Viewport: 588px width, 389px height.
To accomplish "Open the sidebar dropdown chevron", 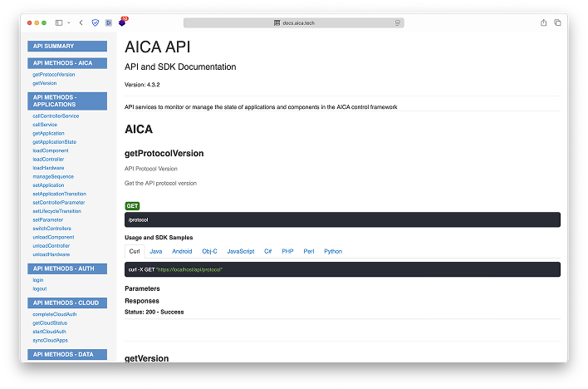I will point(69,23).
